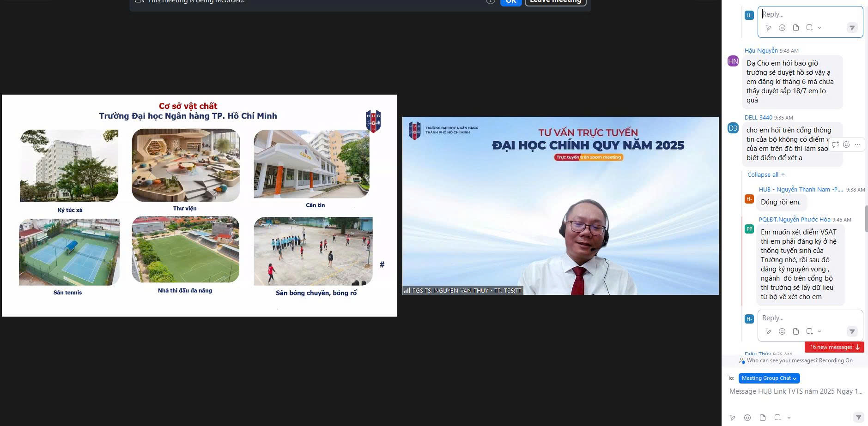
Task: Click Nhà thi đấu đa năng photo
Action: pos(186,249)
